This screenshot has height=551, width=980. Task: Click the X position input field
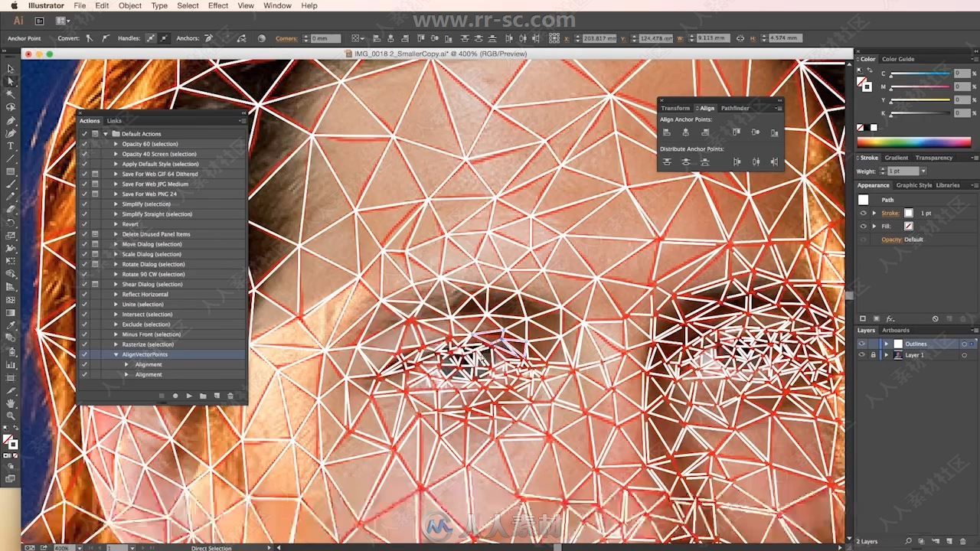pos(599,38)
